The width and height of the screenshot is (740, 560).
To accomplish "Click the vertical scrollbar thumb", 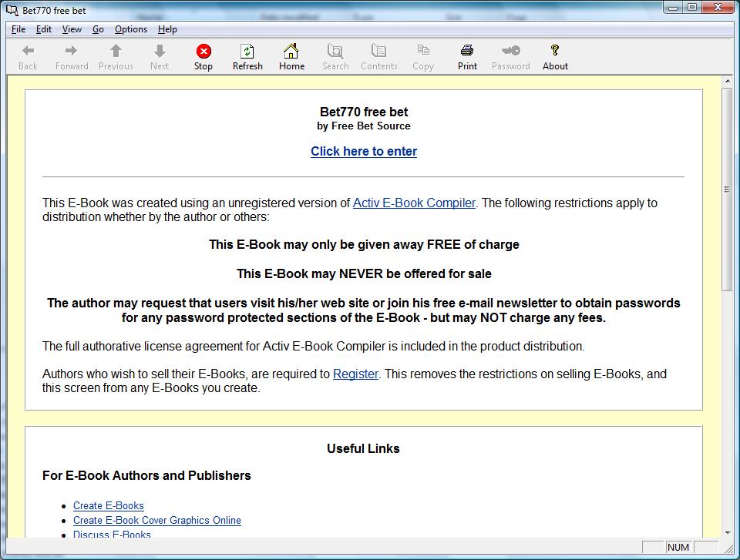I will pyautogui.click(x=727, y=189).
